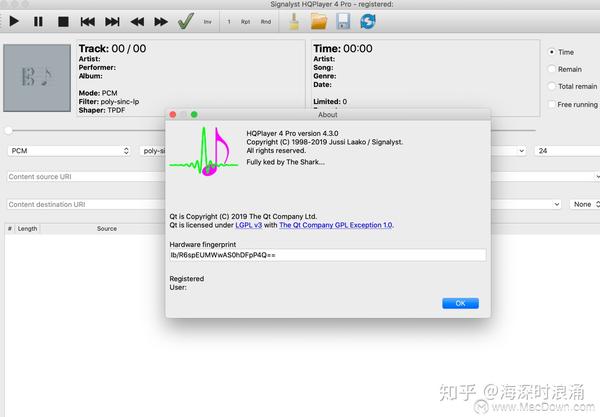Open the LGPL v3 link
The width and height of the screenshot is (600, 417).
pyautogui.click(x=248, y=225)
